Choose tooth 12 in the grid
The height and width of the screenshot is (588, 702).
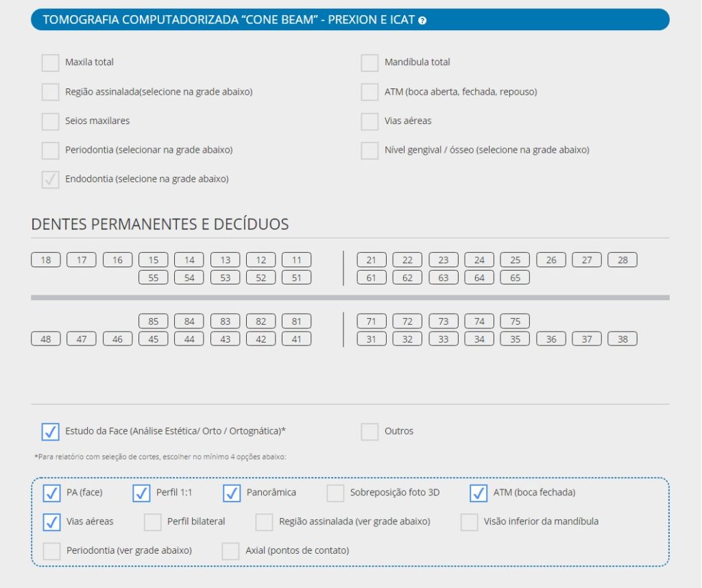[261, 260]
